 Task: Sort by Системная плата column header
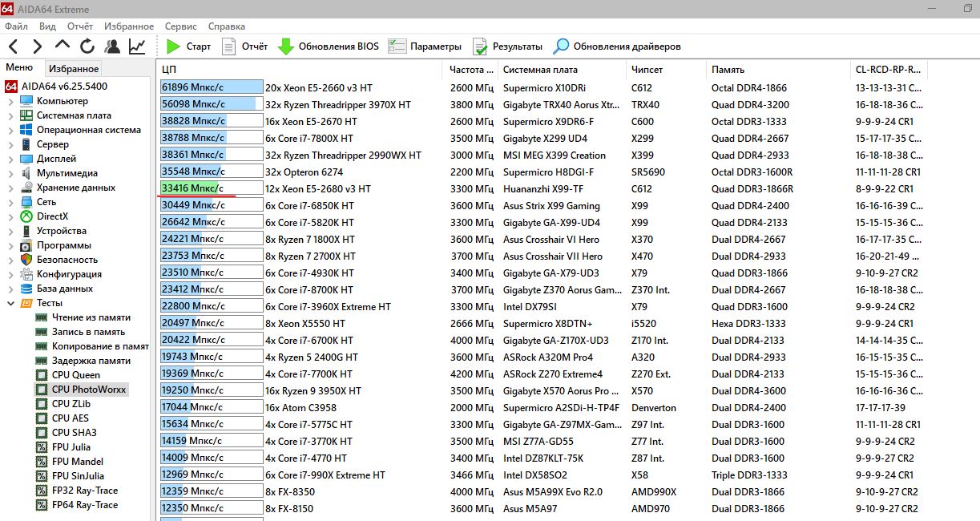tap(562, 70)
